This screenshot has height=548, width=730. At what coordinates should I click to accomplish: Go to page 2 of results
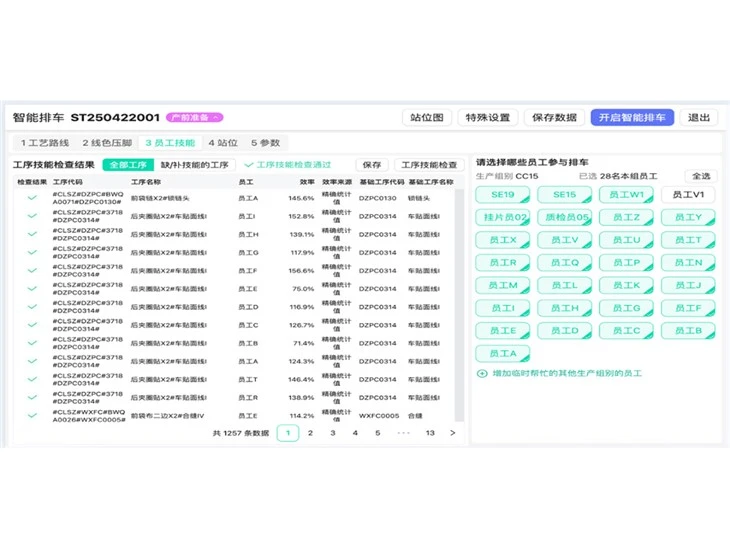tap(310, 433)
